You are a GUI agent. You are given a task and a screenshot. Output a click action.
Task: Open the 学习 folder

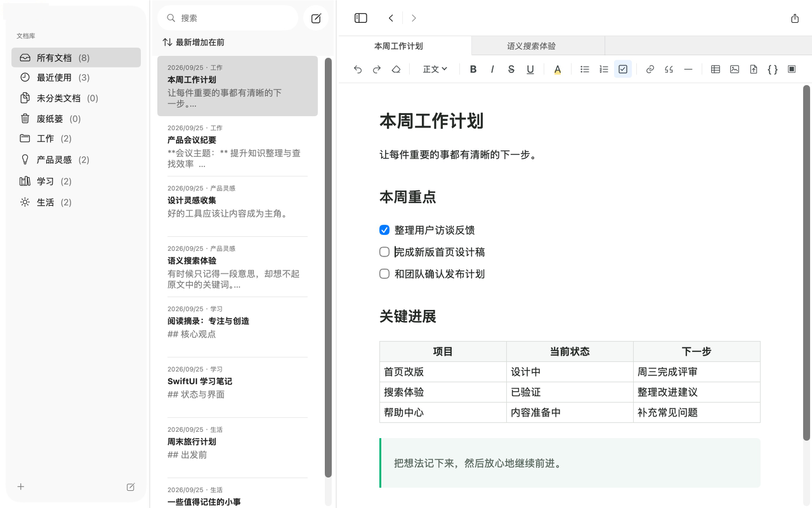(x=76, y=181)
